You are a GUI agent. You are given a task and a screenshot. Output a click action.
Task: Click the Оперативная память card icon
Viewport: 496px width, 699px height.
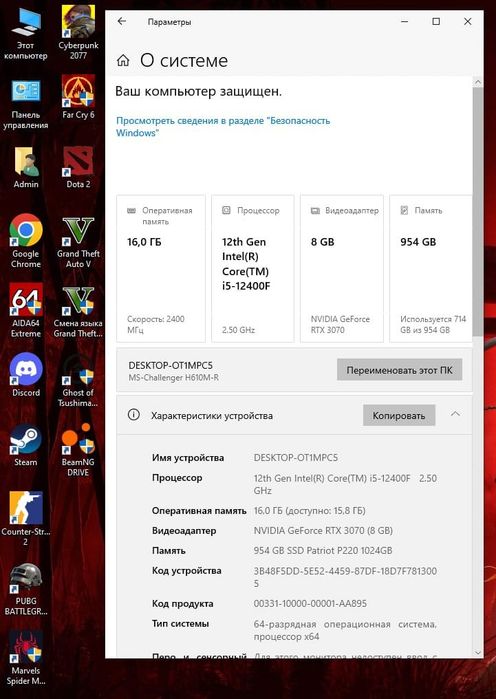[x=131, y=210]
